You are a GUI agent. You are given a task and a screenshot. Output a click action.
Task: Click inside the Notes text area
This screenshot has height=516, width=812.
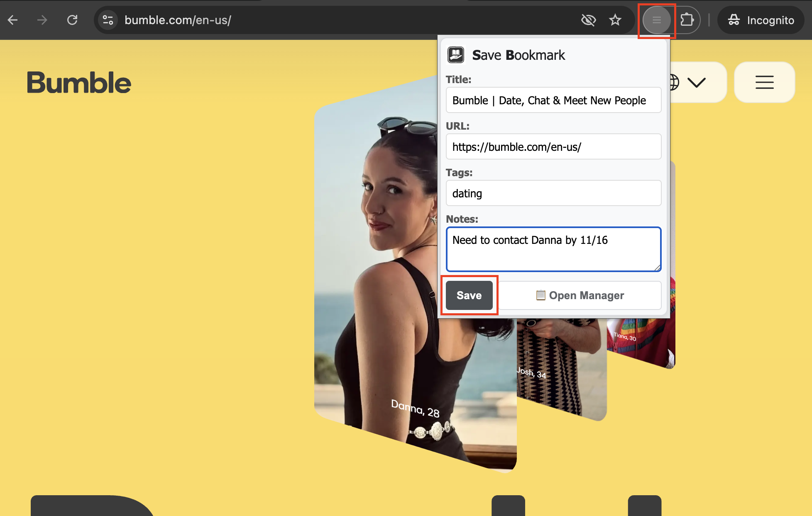pos(553,249)
